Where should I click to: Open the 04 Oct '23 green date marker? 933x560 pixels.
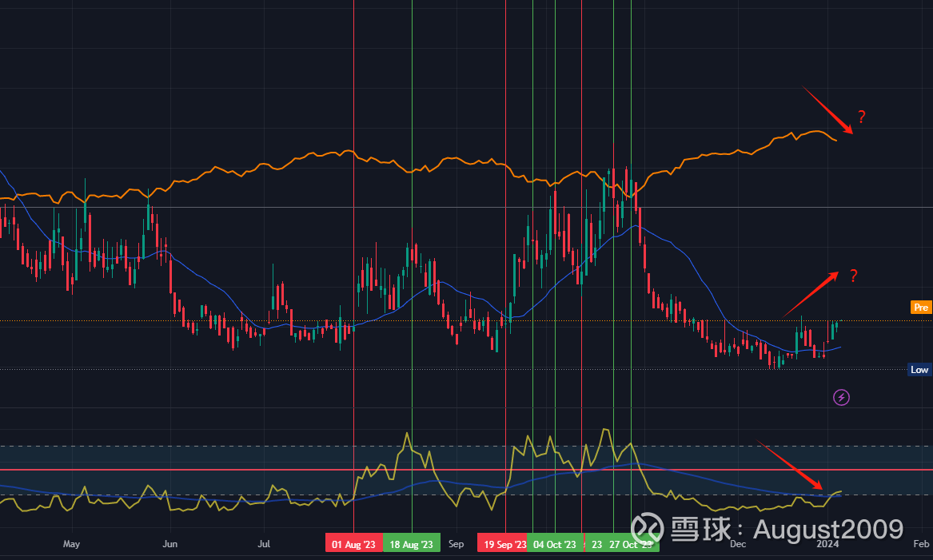tap(556, 543)
